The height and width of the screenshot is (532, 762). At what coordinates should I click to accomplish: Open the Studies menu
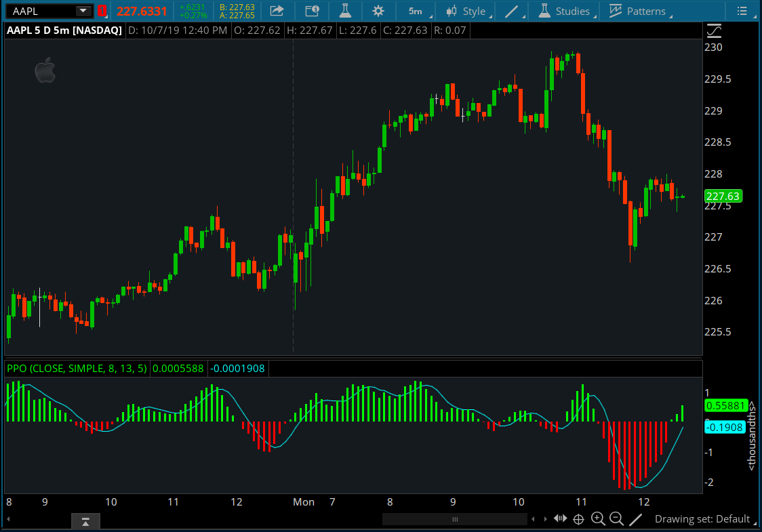point(564,11)
